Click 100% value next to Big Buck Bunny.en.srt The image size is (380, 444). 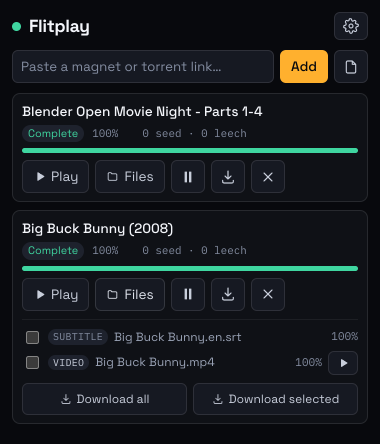[345, 336]
